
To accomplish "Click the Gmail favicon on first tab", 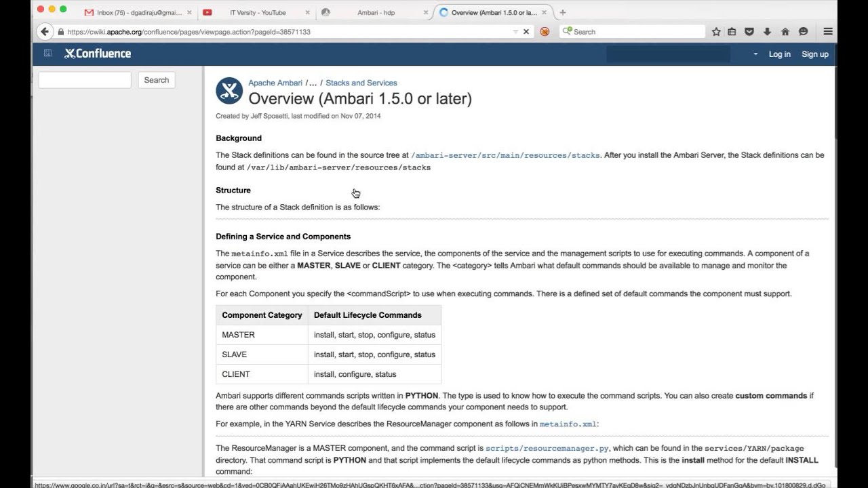I will [x=89, y=12].
